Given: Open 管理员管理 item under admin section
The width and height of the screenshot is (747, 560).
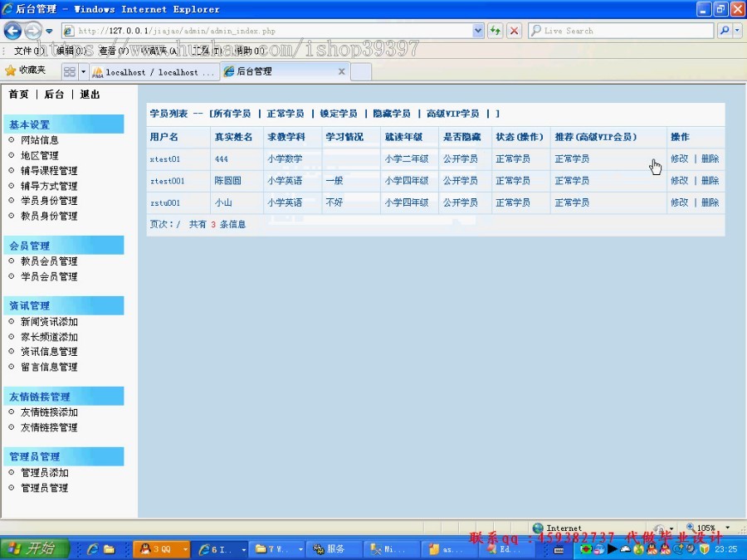Looking at the screenshot, I should (44, 488).
